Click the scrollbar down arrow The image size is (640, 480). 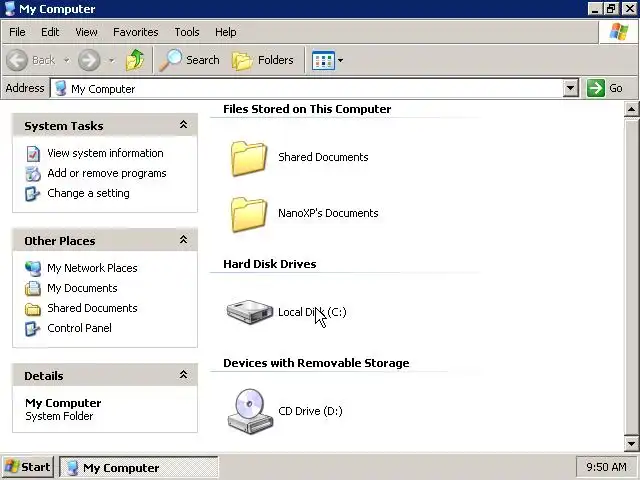pos(631,444)
